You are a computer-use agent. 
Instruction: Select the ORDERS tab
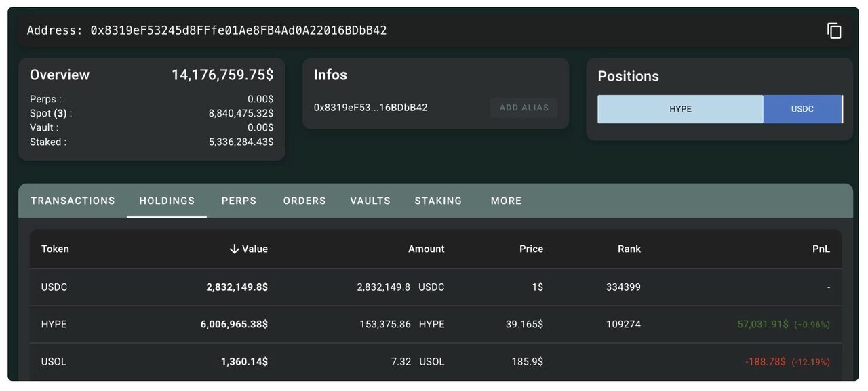point(304,201)
